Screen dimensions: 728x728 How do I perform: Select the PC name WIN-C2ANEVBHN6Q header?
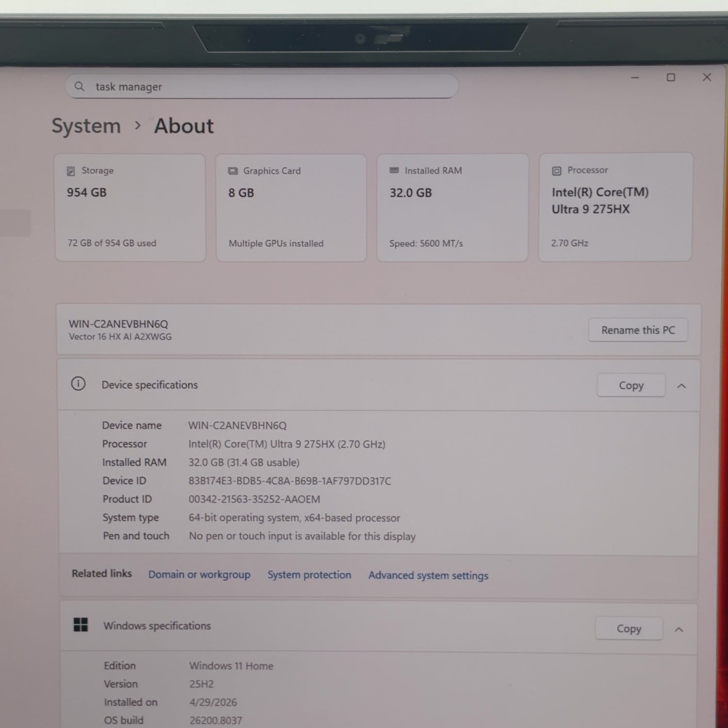pyautogui.click(x=118, y=324)
